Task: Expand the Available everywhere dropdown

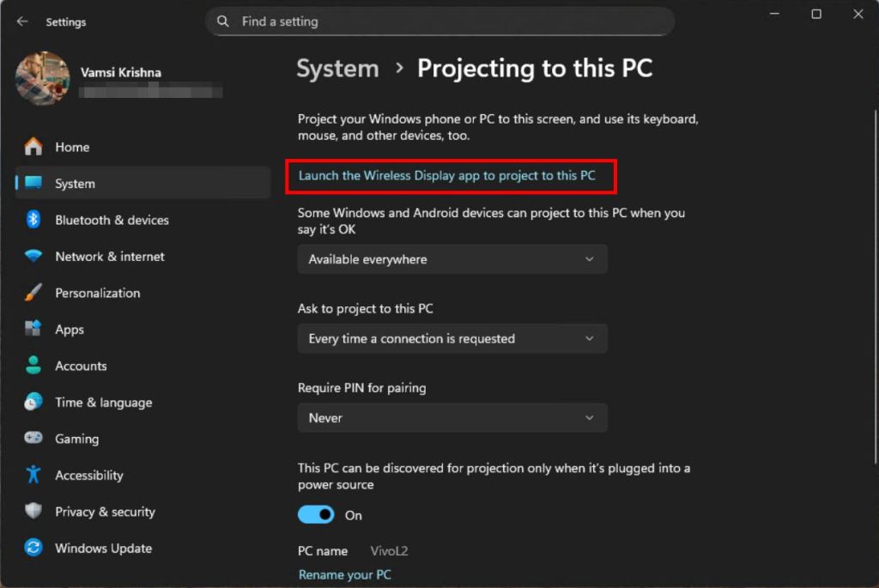Action: 452,259
